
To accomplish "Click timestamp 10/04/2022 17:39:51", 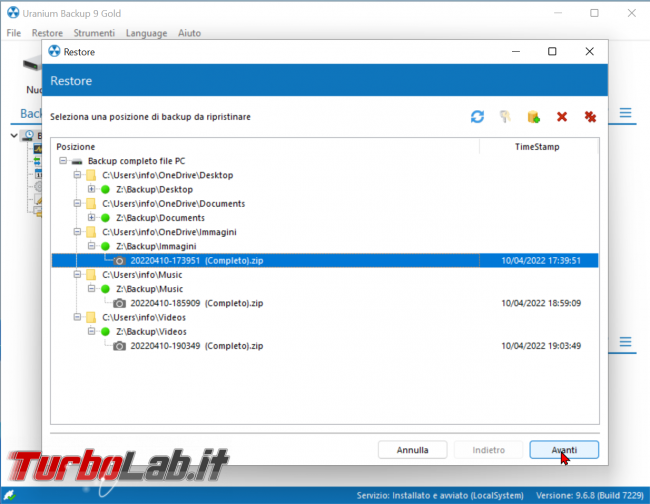I will coord(541,261).
